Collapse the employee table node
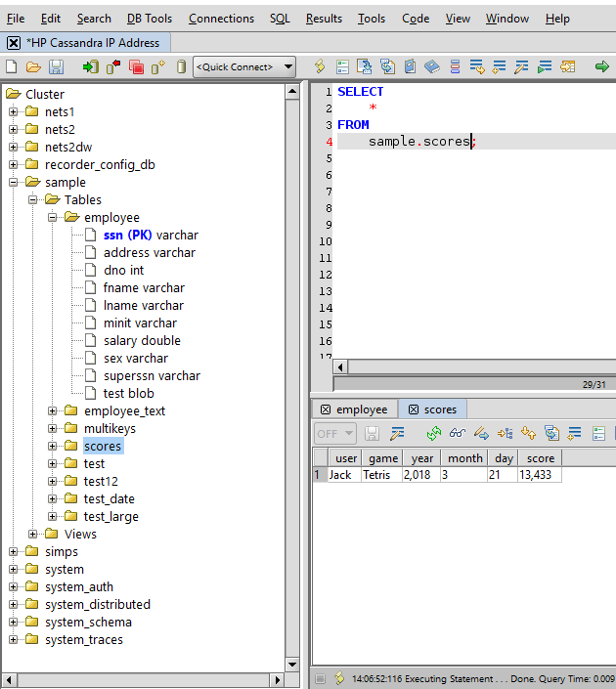 tap(53, 218)
